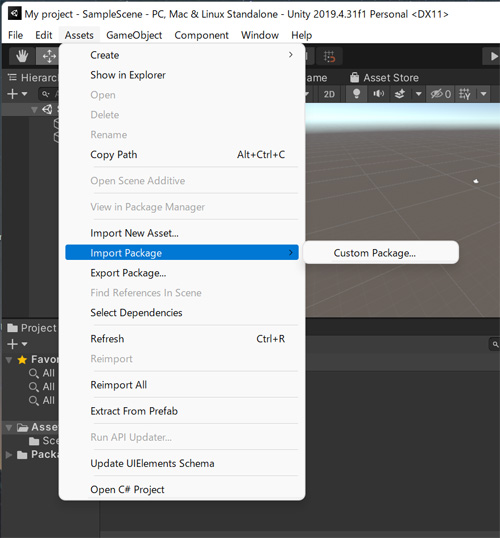Open the Project tab
Image resolution: width=500 pixels, height=538 pixels.
pyautogui.click(x=32, y=328)
